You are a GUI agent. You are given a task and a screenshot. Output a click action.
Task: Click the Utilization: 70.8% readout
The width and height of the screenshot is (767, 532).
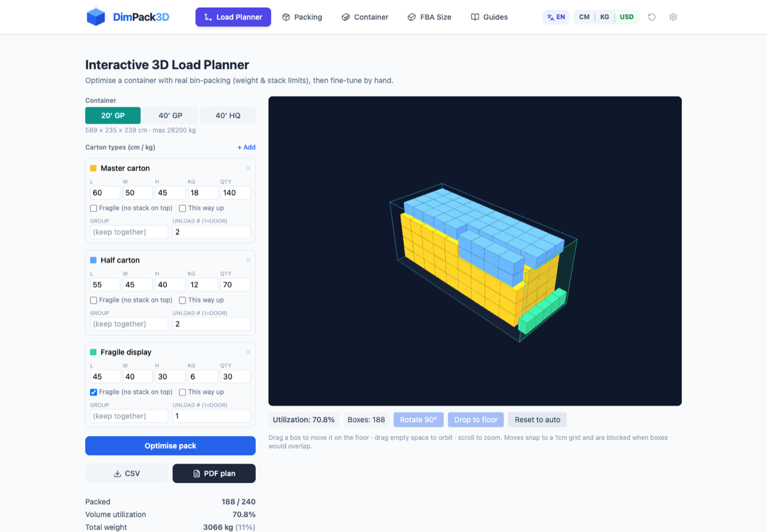coord(304,420)
